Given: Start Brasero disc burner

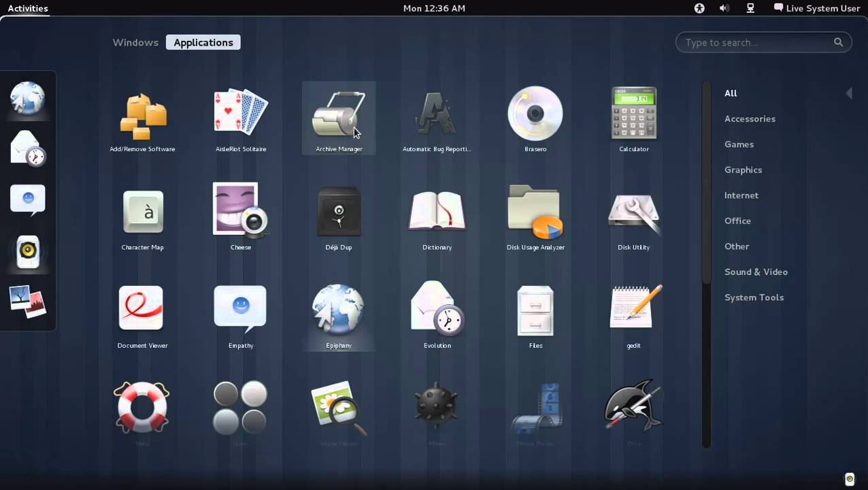Looking at the screenshot, I should point(535,117).
